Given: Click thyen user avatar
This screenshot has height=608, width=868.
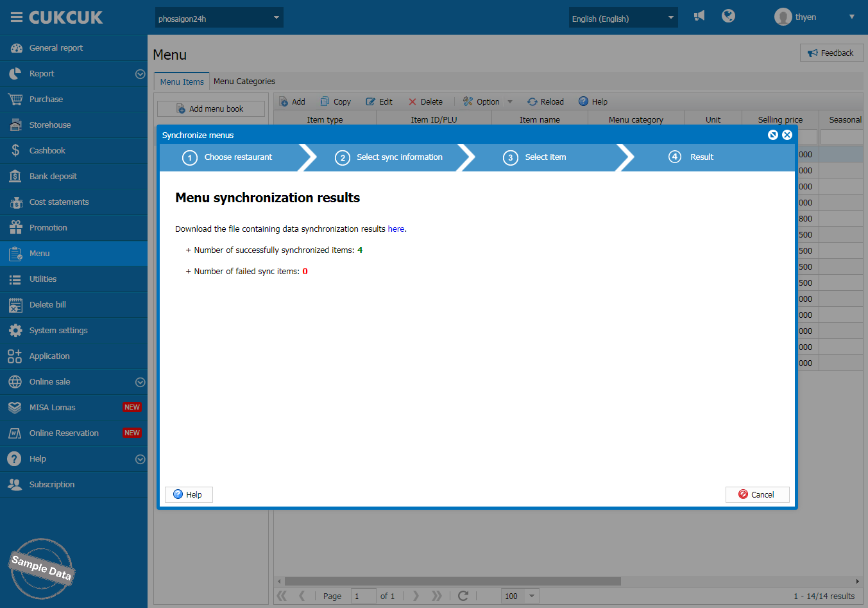Looking at the screenshot, I should [x=783, y=17].
